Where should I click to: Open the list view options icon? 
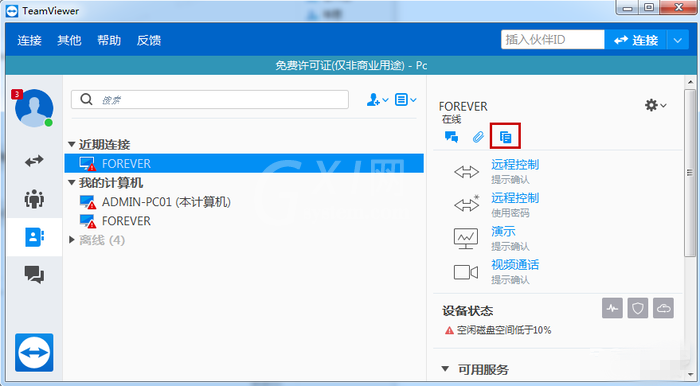pos(405,100)
